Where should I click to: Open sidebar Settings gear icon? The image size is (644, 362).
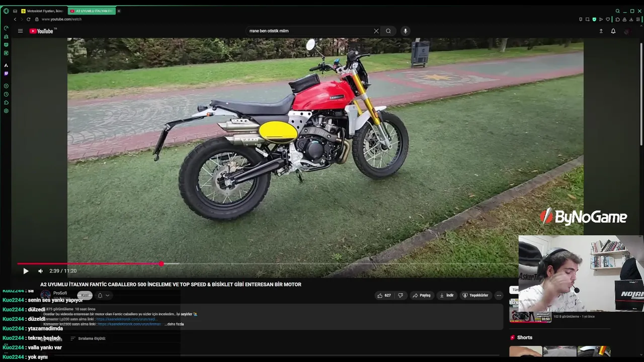click(x=6, y=111)
